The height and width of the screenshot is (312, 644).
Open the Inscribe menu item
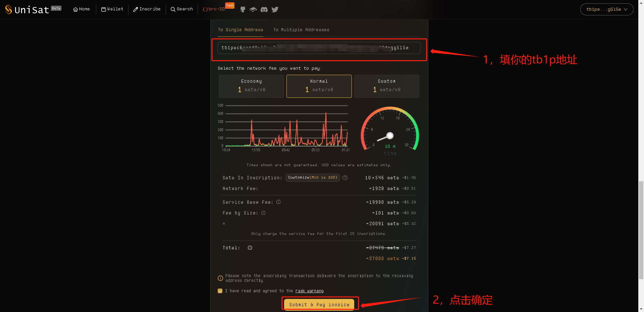[x=147, y=9]
